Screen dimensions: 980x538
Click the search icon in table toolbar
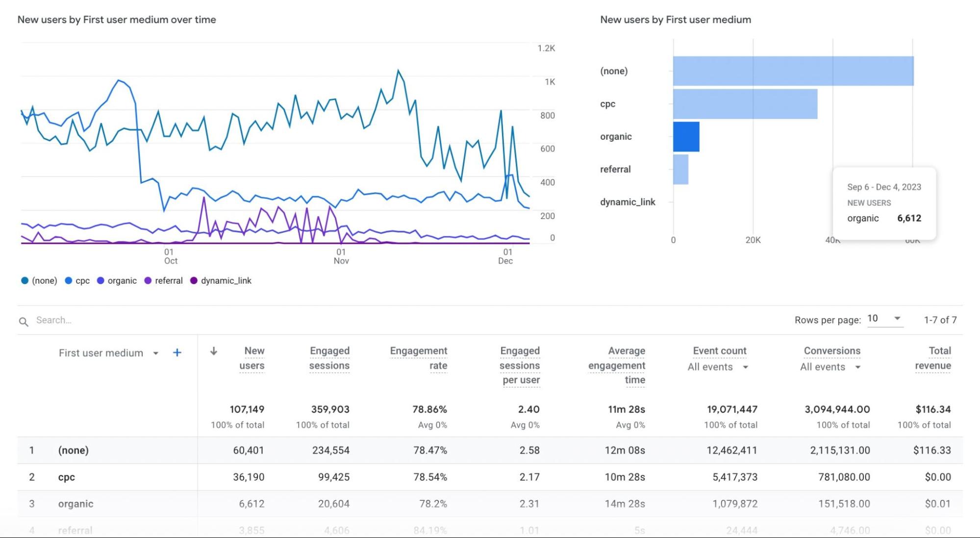tap(23, 320)
